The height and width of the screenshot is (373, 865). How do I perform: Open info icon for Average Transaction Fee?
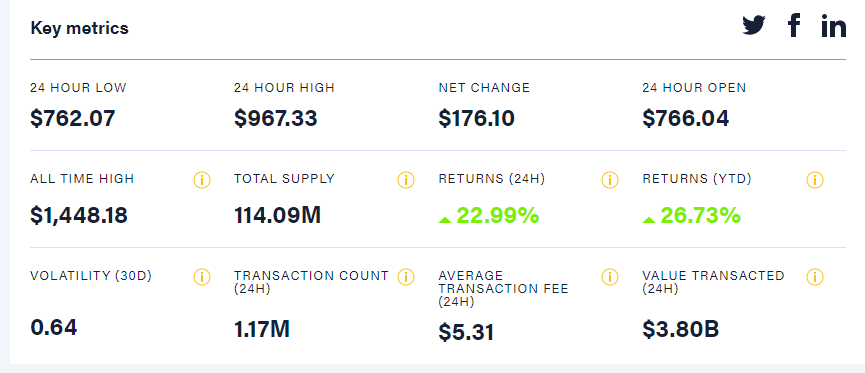click(610, 277)
